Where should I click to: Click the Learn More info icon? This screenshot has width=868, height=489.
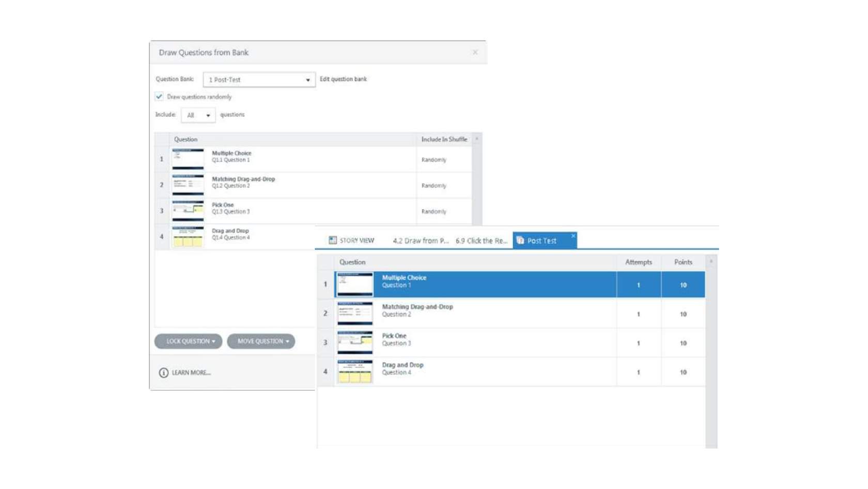(x=164, y=373)
